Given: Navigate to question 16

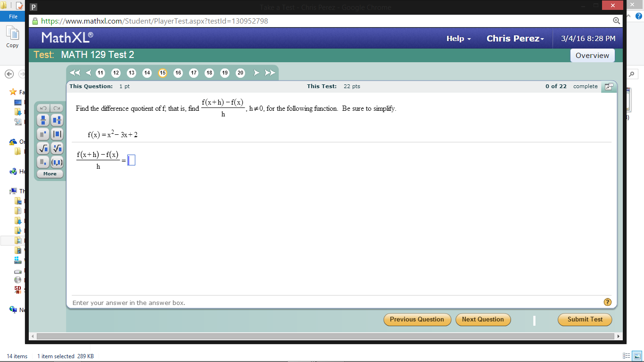Looking at the screenshot, I should (x=178, y=73).
